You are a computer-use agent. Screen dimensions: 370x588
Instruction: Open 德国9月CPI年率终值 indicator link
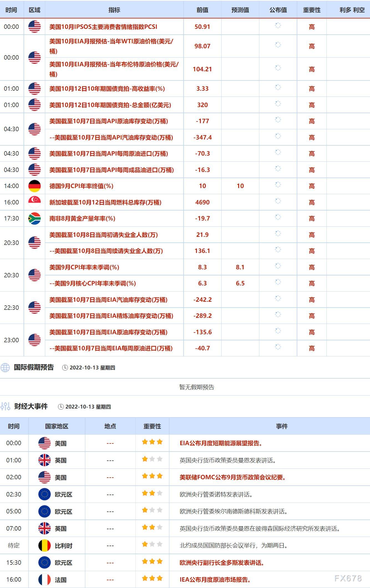tap(81, 186)
